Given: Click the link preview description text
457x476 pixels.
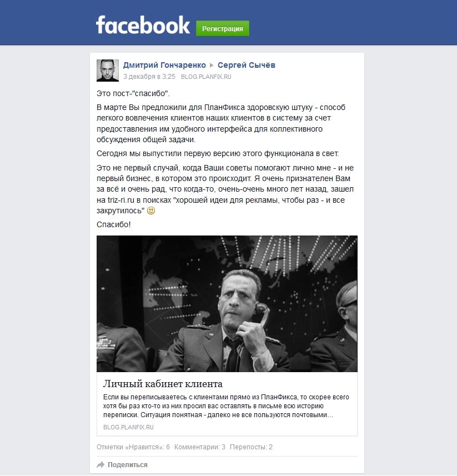Looking at the screenshot, I should (226, 406).
